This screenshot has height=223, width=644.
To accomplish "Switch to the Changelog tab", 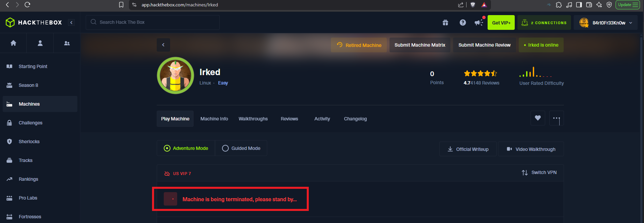I will [x=355, y=119].
